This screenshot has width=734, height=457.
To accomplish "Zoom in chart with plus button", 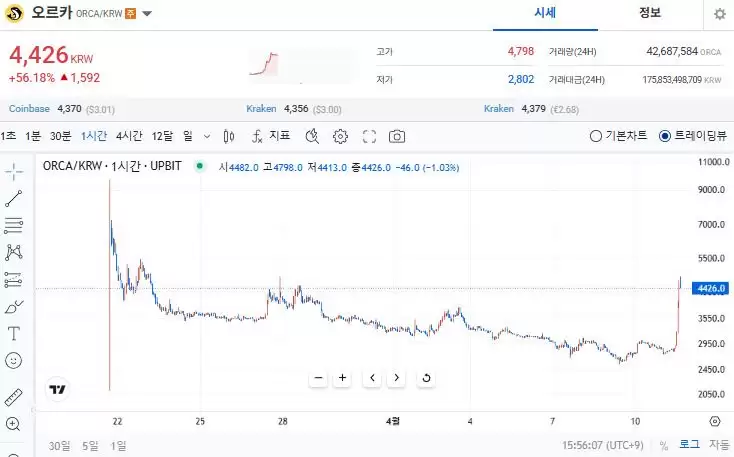I will (x=343, y=378).
